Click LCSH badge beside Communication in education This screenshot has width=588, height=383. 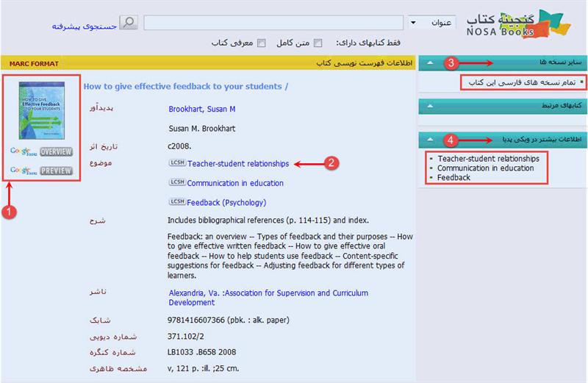pos(176,183)
